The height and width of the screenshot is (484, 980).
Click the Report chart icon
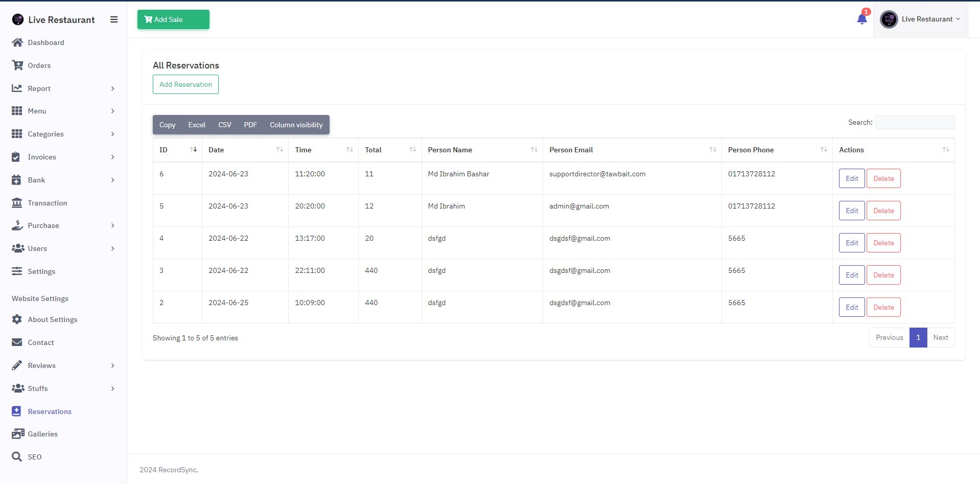[x=17, y=88]
